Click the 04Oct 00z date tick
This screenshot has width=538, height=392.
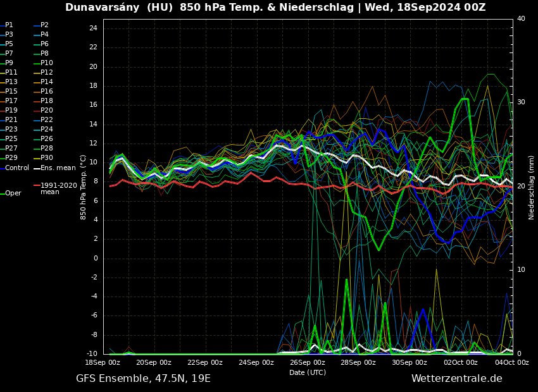511,363
